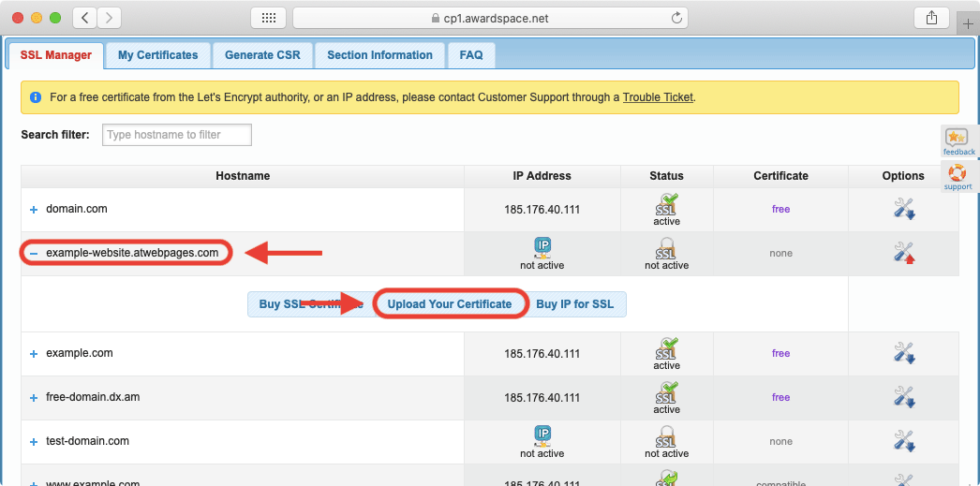This screenshot has width=980, height=486.
Task: Open the support lifebuoy icon
Action: click(x=958, y=173)
